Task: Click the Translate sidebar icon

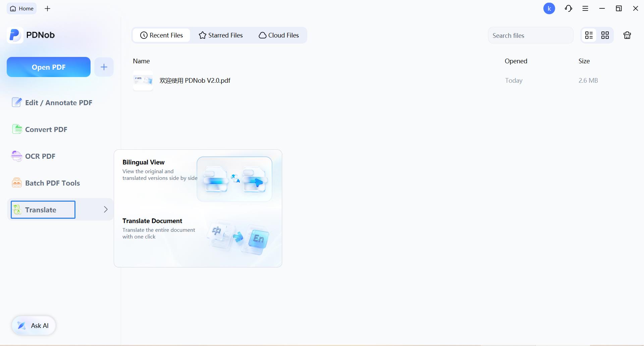Action: point(17,209)
